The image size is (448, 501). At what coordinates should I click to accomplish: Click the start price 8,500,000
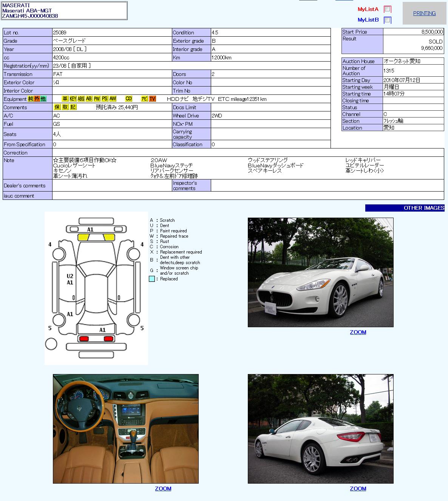pos(432,32)
